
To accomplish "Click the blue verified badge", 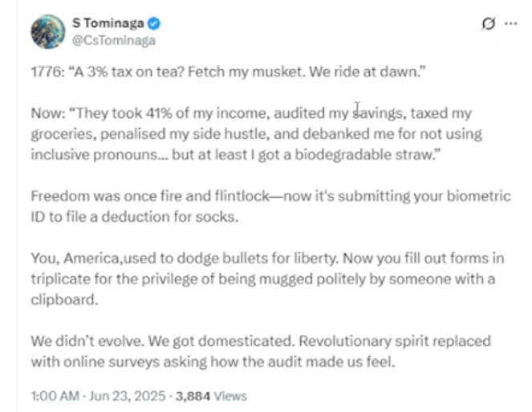I will [154, 23].
